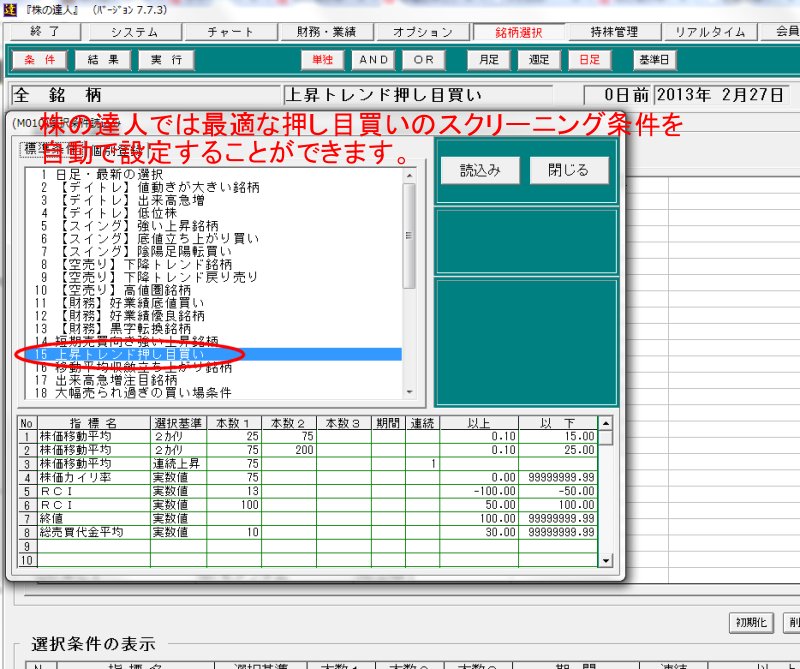Select 【財務】好業績優良銘柄

coord(213,315)
